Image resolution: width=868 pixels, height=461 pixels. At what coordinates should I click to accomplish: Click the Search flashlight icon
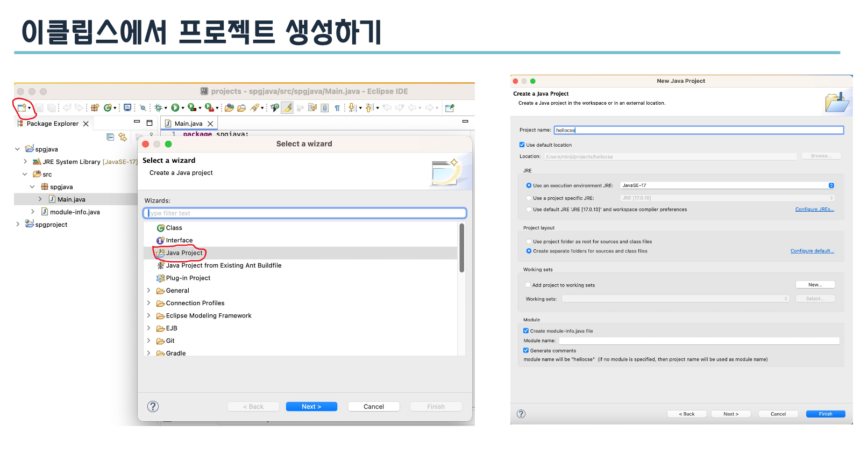(x=254, y=108)
